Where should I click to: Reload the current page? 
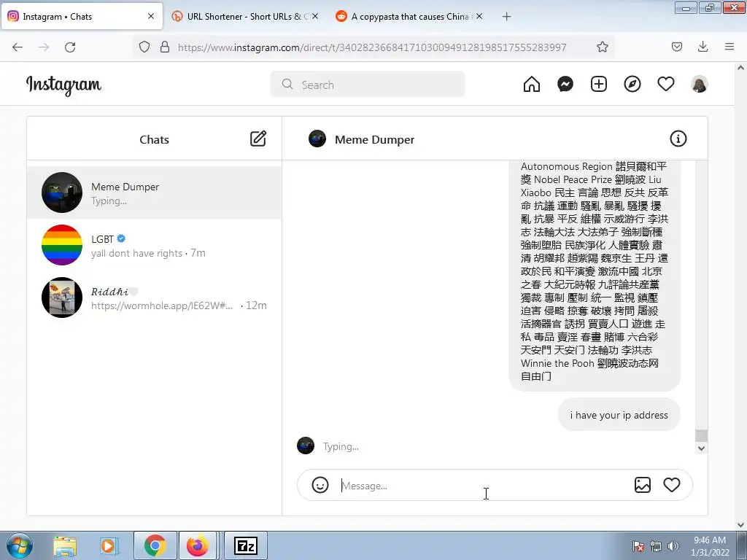click(x=70, y=47)
